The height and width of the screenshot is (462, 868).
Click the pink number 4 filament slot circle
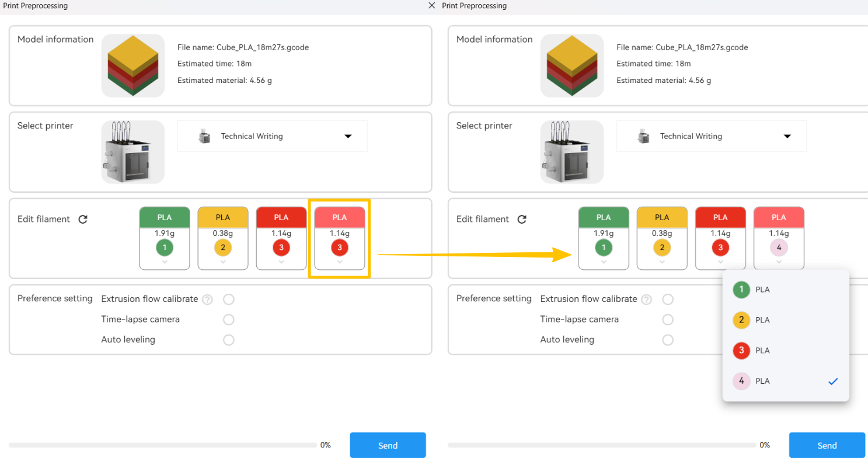(x=779, y=248)
